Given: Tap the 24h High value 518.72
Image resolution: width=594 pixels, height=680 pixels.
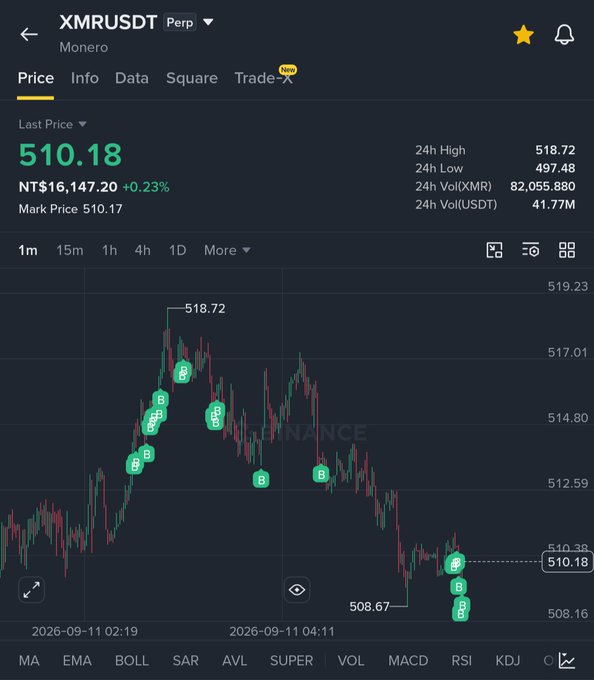Looking at the screenshot, I should point(555,150).
